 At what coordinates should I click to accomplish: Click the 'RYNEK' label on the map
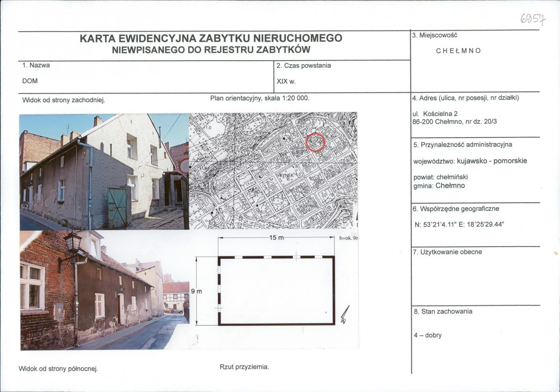286,176
